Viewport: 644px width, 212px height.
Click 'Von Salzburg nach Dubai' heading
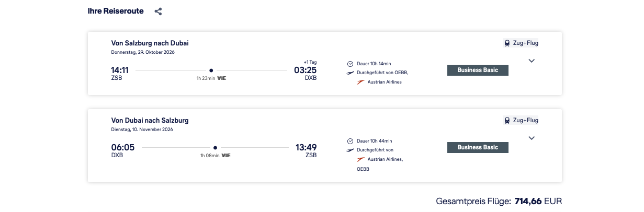click(150, 43)
